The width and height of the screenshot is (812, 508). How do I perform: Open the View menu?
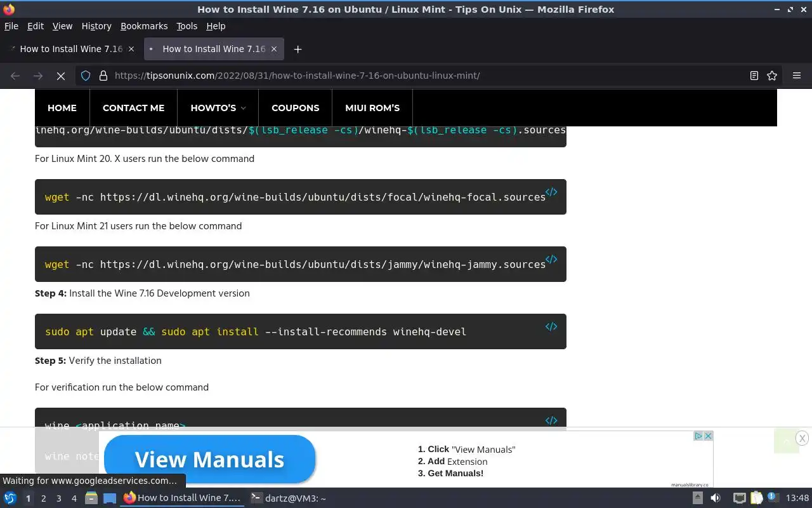[62, 26]
